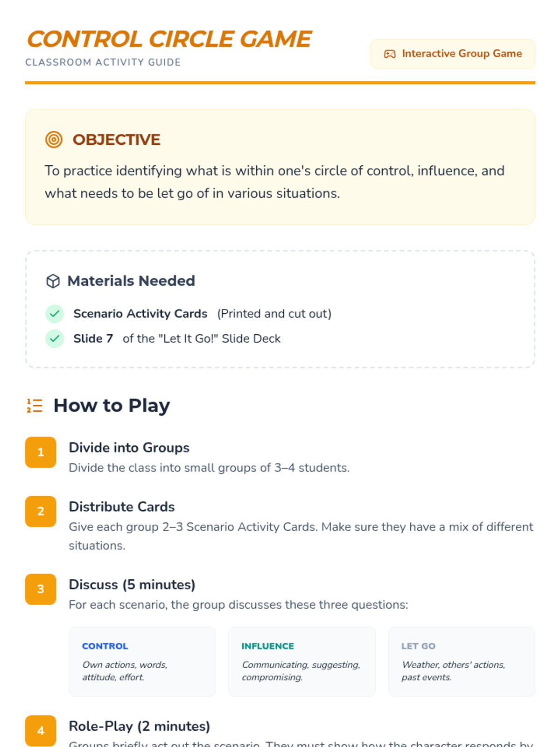Viewport: 560px width, 747px height.
Task: Toggle the Scenario Activity Cards checkmark
Action: coord(55,314)
